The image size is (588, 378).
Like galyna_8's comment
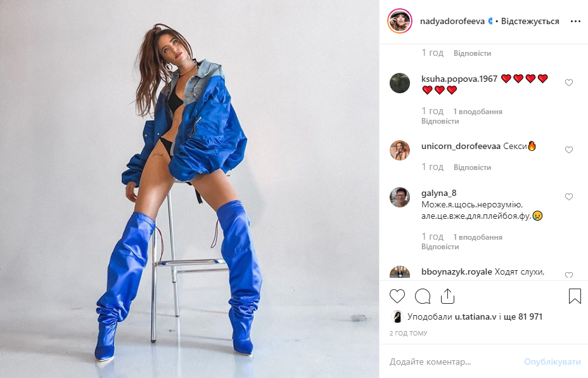(569, 197)
